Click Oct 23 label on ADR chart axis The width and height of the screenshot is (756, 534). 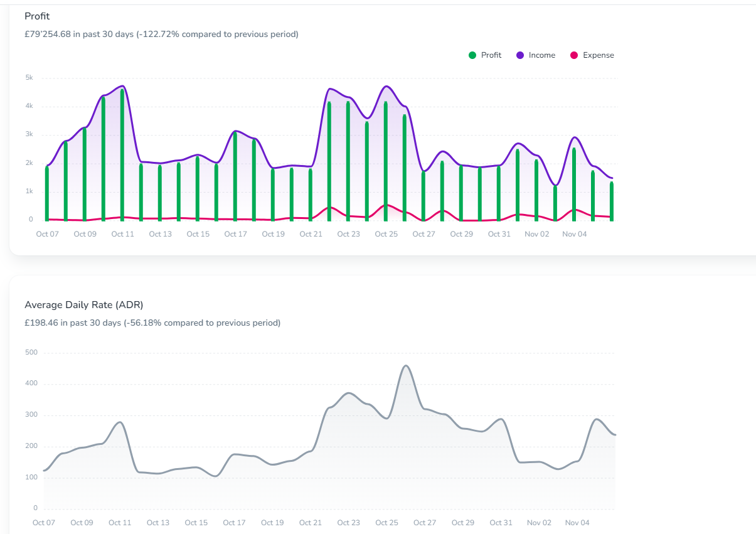[x=348, y=523]
